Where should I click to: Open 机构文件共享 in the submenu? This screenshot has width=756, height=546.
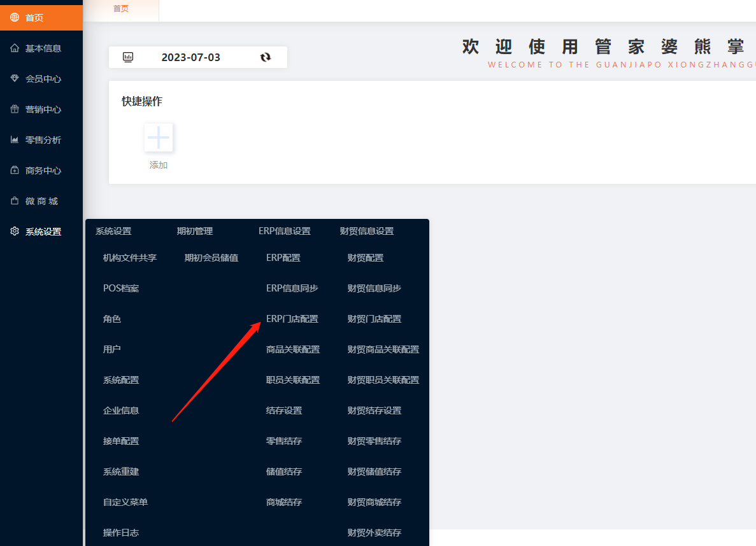[x=130, y=258]
